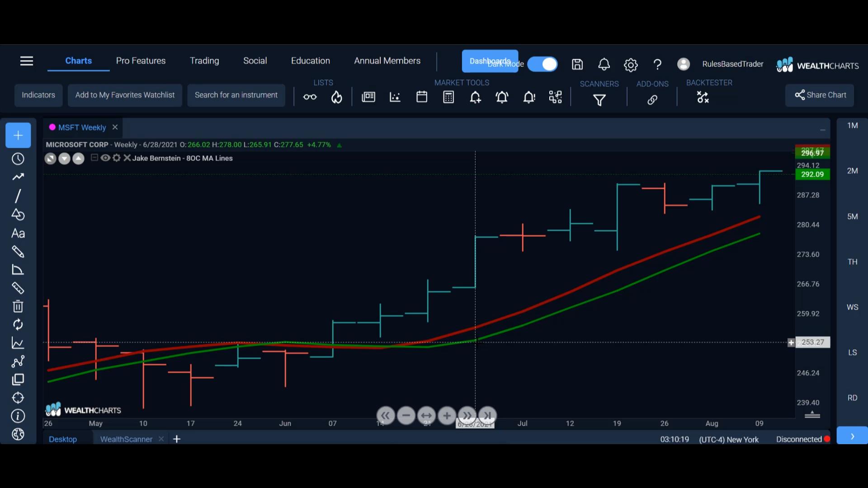Open the calendar market tool icon
The image size is (868, 488).
click(422, 97)
